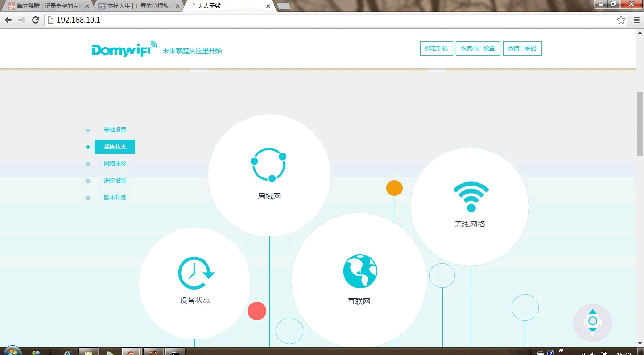This screenshot has width=644, height=355.
Task: Open the 局域网 LAN network icon
Action: 269,165
